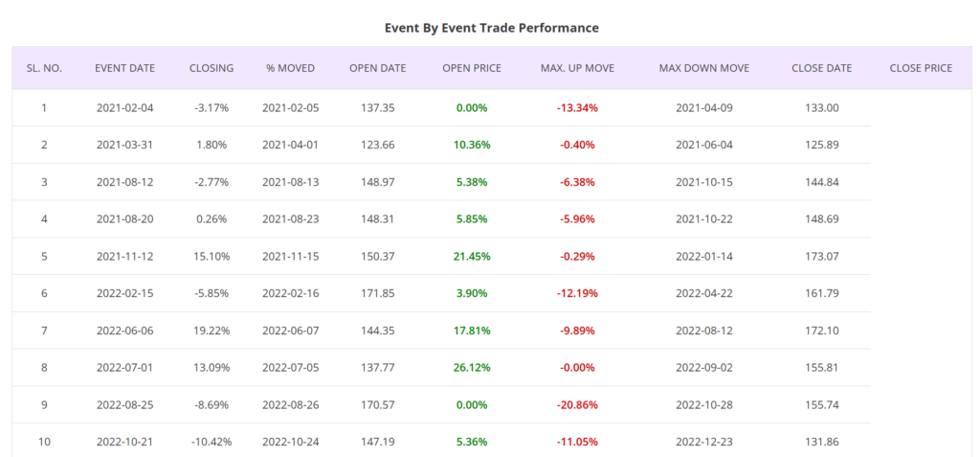
Task: Select the MAX. UP MOVE header
Action: 577,68
